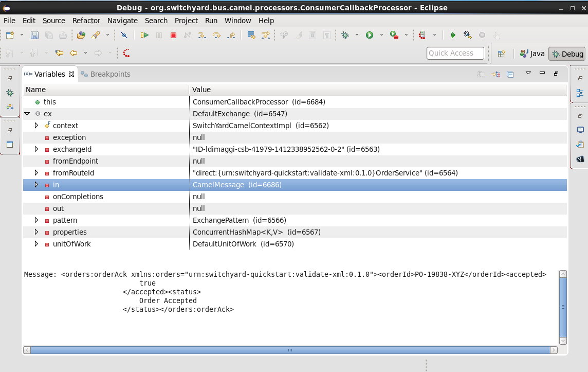Click the Name column header
Image resolution: width=588 pixels, height=372 pixels.
pyautogui.click(x=106, y=90)
